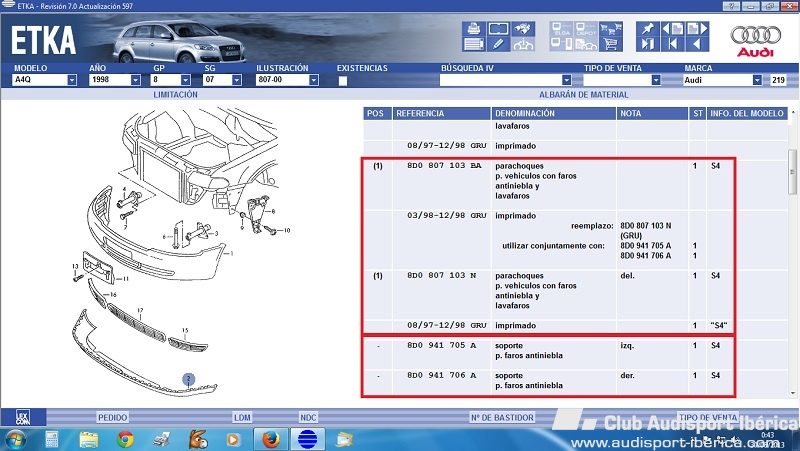The height and width of the screenshot is (451, 800).
Task: Click the REFERENCIA column header
Action: point(442,113)
